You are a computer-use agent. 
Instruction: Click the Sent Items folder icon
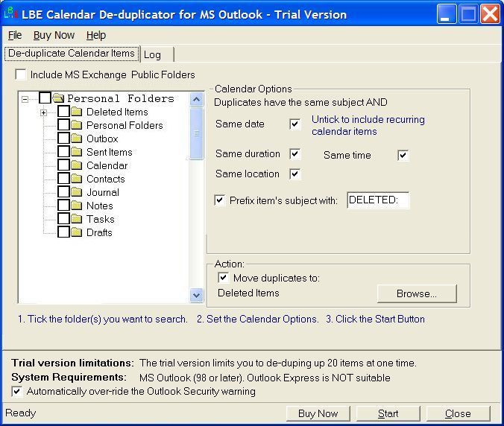pos(77,152)
